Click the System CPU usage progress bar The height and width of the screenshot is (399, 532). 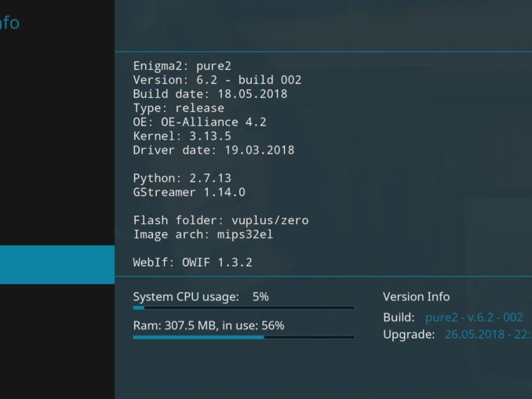point(243,308)
